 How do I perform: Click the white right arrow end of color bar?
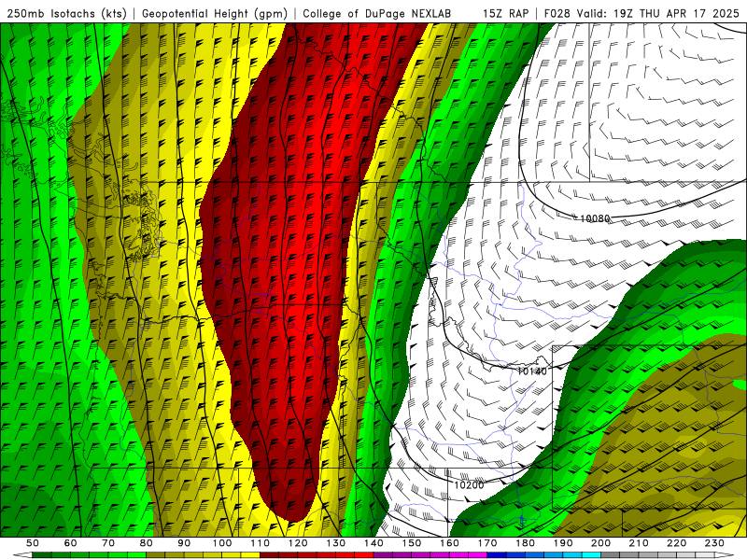click(725, 554)
